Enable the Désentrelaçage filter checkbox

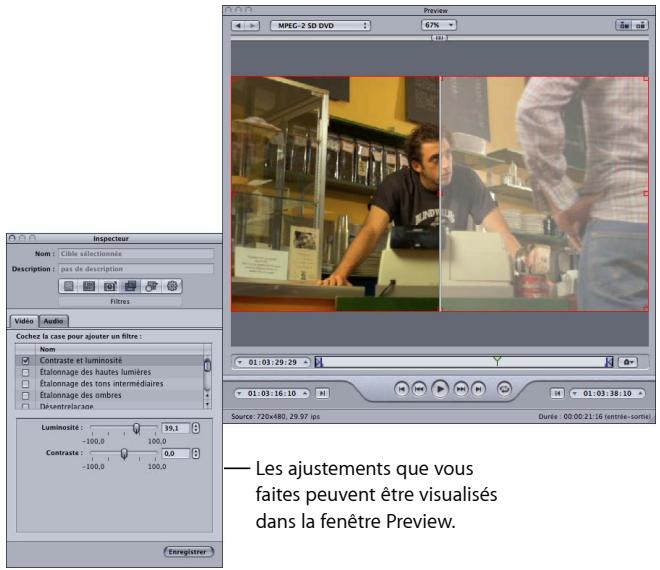point(26,407)
